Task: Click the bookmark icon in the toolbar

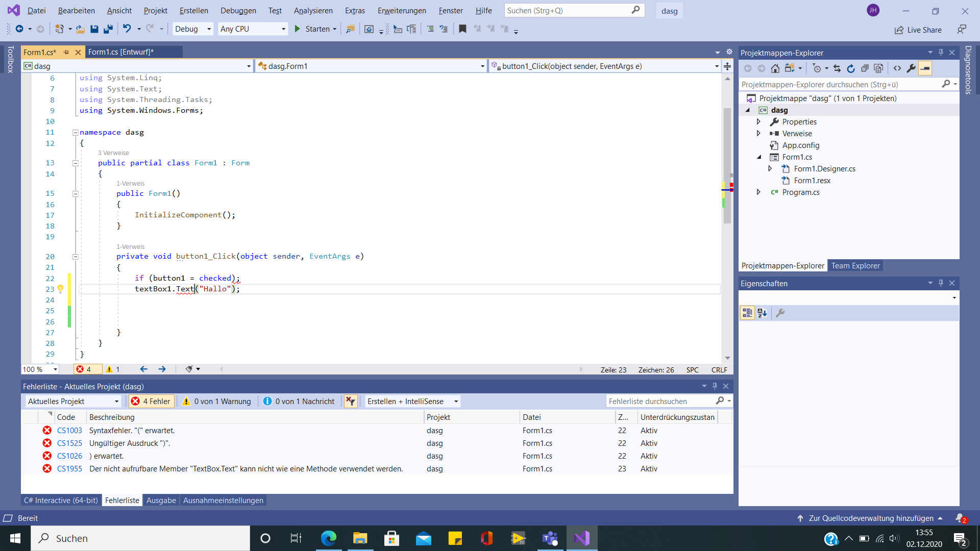Action: pos(462,29)
